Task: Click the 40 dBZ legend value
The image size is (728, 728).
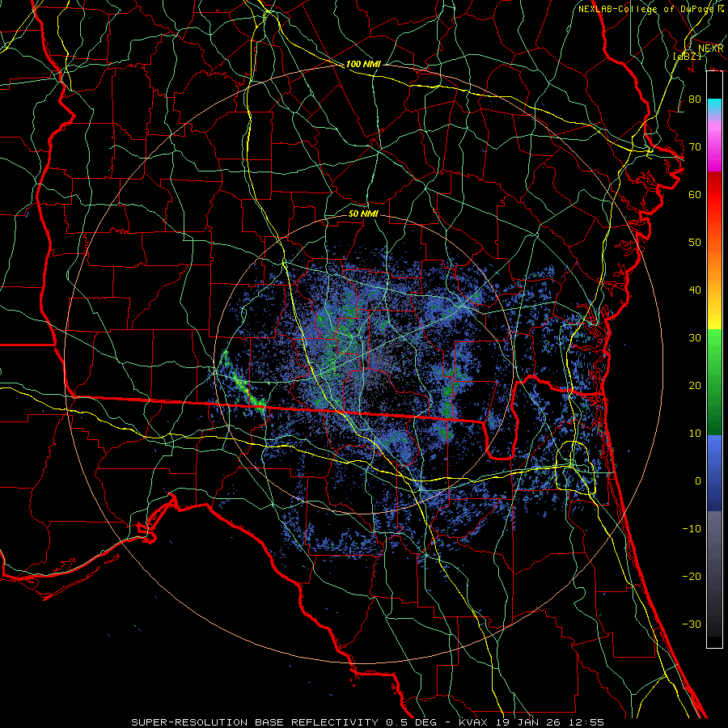Action: (x=695, y=290)
